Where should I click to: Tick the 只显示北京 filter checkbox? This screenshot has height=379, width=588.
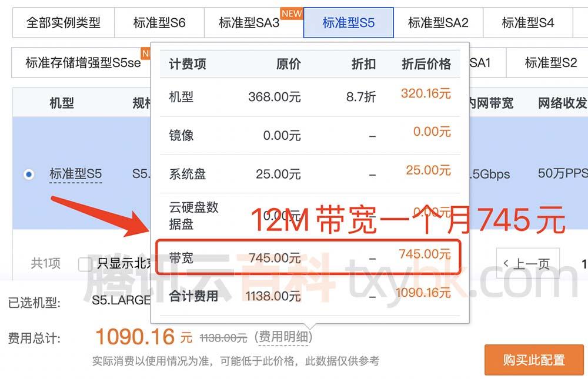pos(85,264)
